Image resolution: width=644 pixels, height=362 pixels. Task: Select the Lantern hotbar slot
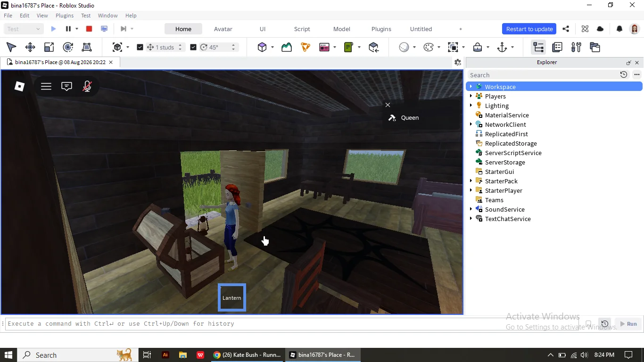pyautogui.click(x=232, y=297)
